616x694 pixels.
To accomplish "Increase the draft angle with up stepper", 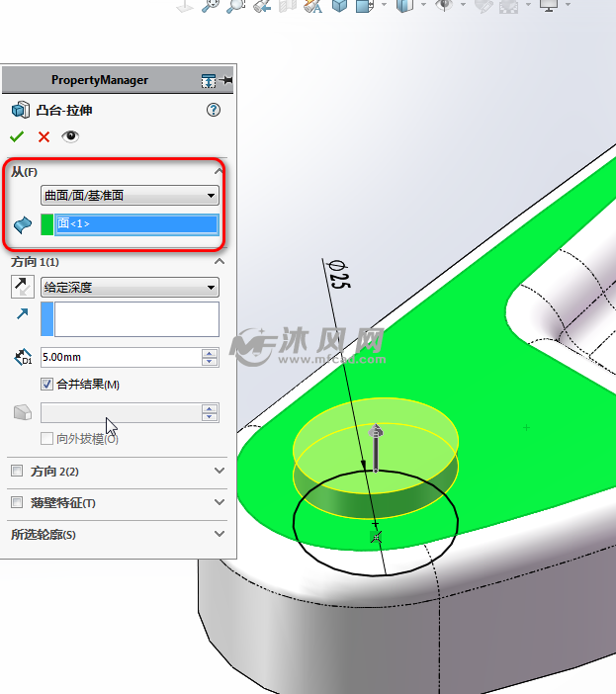I will (x=210, y=408).
